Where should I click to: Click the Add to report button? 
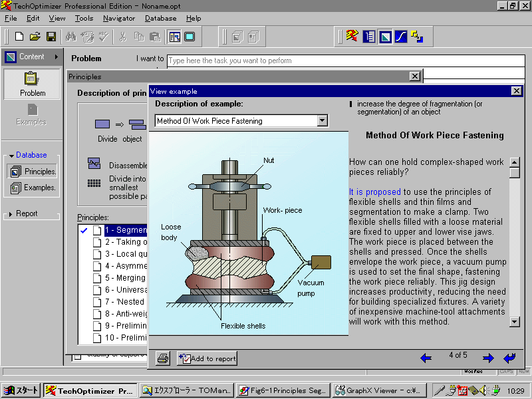[x=207, y=358]
